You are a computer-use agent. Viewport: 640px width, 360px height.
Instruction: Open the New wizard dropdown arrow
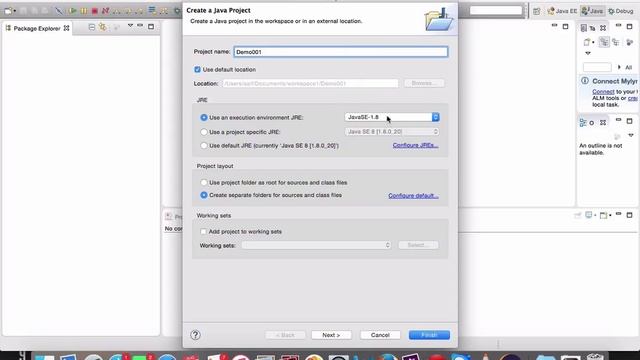pyautogui.click(x=15, y=11)
